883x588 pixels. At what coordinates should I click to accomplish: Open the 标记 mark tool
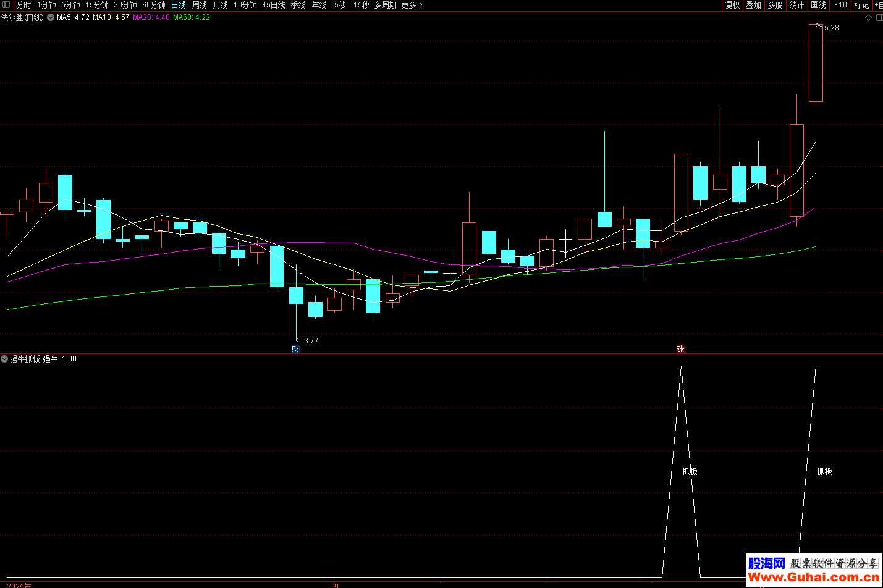(x=861, y=5)
